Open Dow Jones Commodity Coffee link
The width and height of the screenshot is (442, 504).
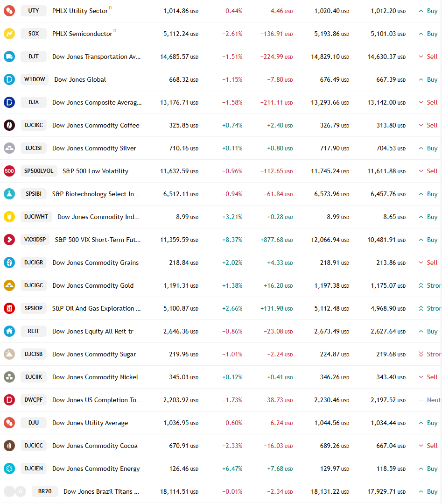(96, 125)
